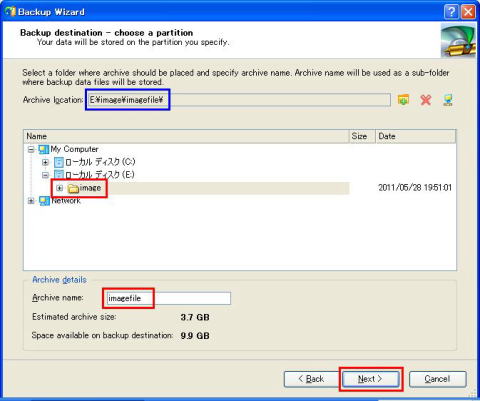480x401 pixels.
Task: Sort by the Date column header
Action: pos(416,136)
